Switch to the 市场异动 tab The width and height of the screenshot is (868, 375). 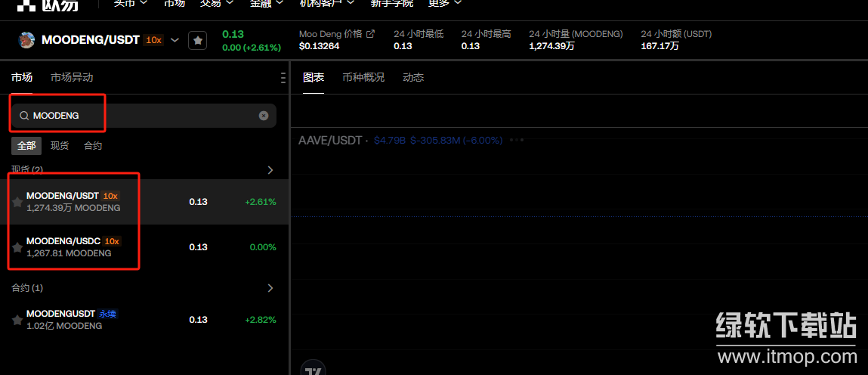click(72, 77)
